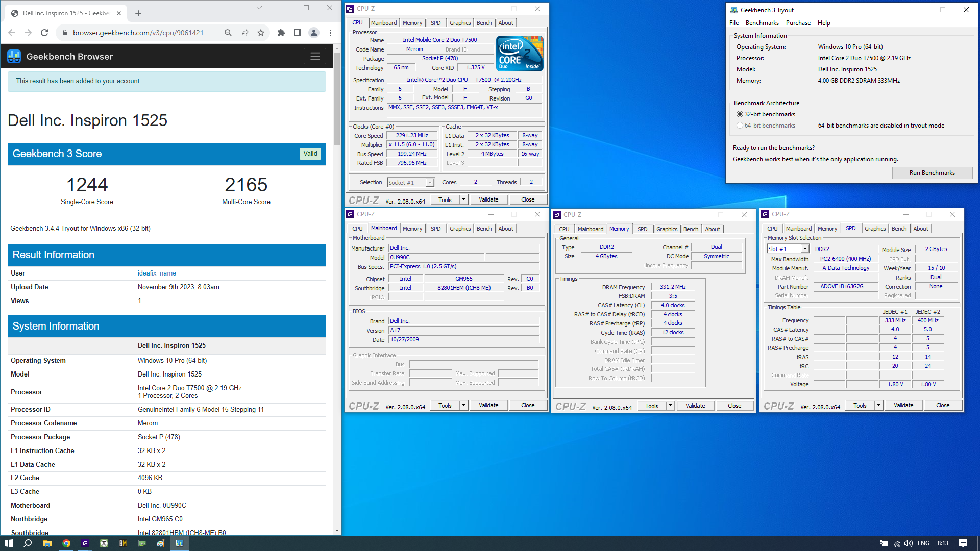
Task: Expand Tools arrow in CPU tab window
Action: 464,199
